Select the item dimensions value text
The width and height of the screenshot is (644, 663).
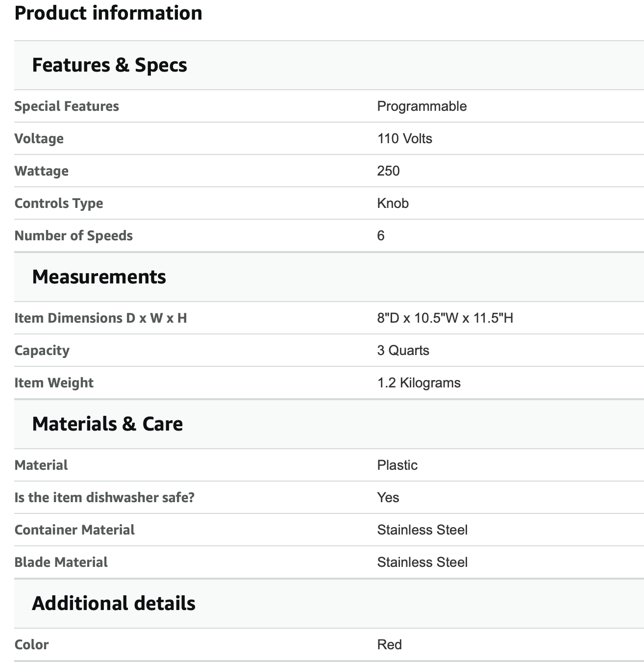pyautogui.click(x=445, y=318)
